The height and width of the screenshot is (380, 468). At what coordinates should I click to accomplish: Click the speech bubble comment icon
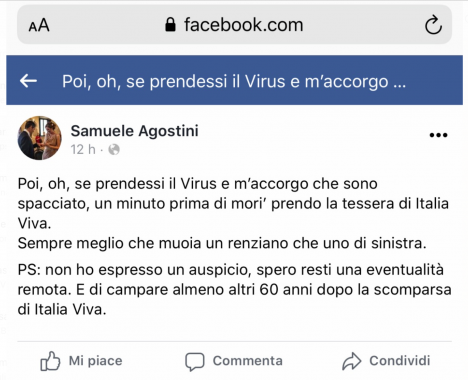pyautogui.click(x=195, y=362)
